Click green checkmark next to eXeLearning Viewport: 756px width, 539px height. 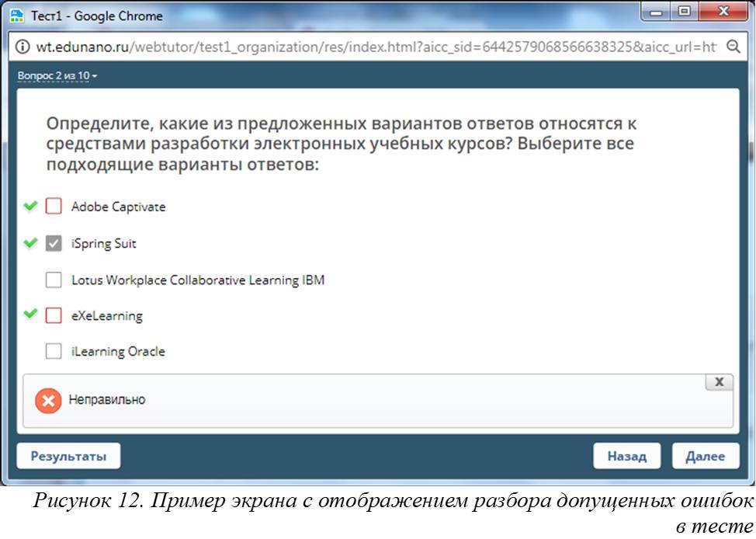[x=30, y=315]
